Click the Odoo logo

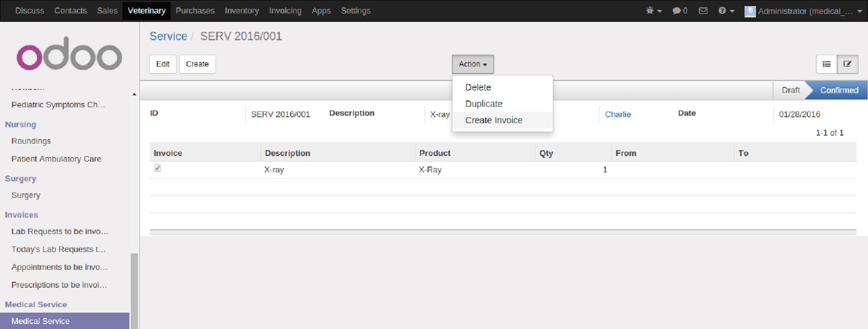tap(69, 54)
